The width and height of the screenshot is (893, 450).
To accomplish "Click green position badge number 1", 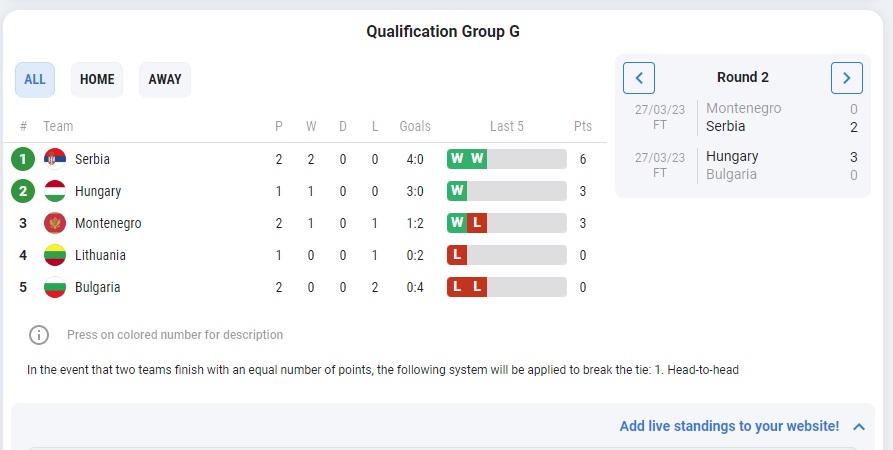I will point(23,159).
